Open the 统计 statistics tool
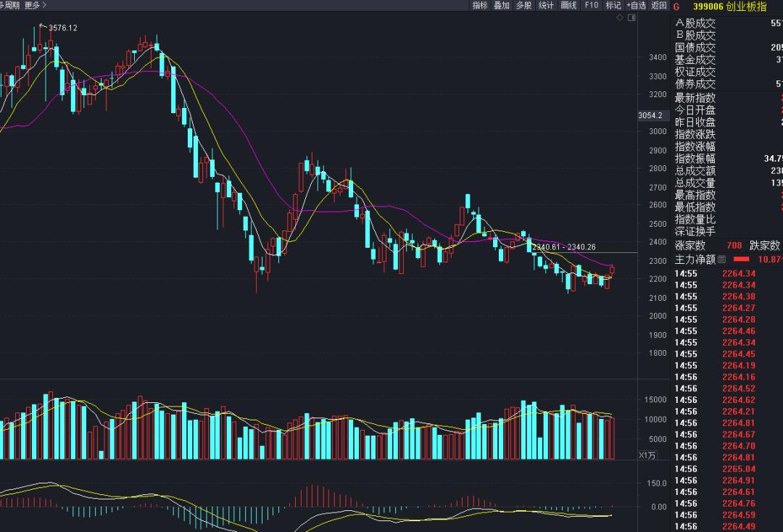This screenshot has width=783, height=532. point(546,5)
